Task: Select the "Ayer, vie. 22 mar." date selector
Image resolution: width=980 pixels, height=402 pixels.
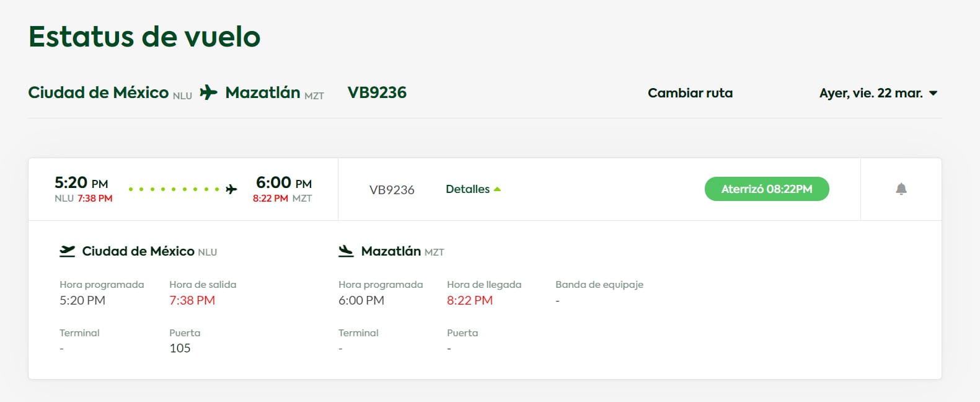Action: pos(870,93)
